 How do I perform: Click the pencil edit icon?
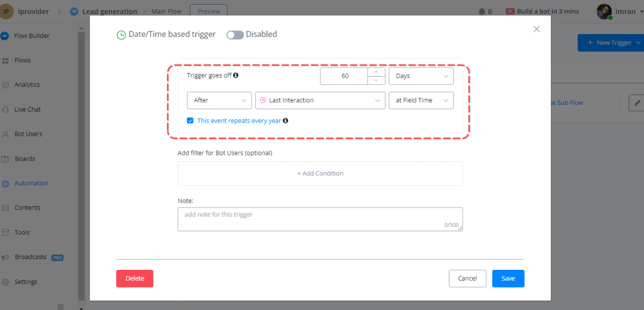[636, 103]
